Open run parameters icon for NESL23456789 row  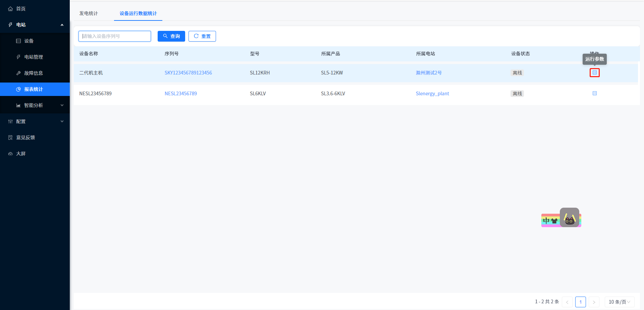point(594,94)
